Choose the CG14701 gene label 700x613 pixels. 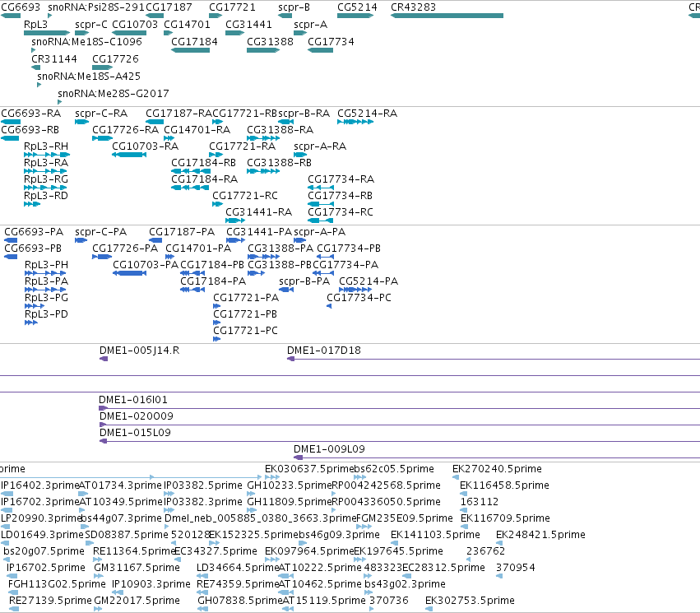187,25
